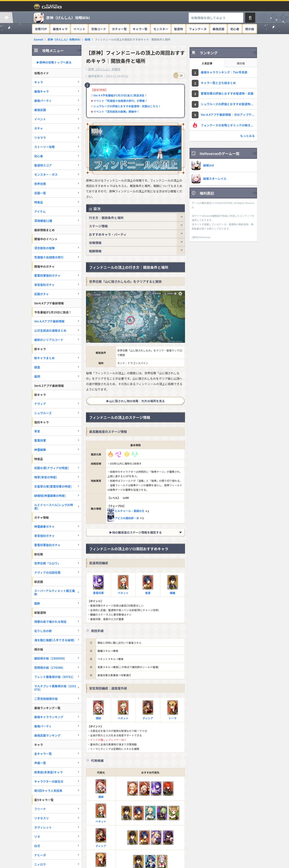Click 山に隠されし物の攻略｜欠片の場所を見る button

(x=135, y=401)
